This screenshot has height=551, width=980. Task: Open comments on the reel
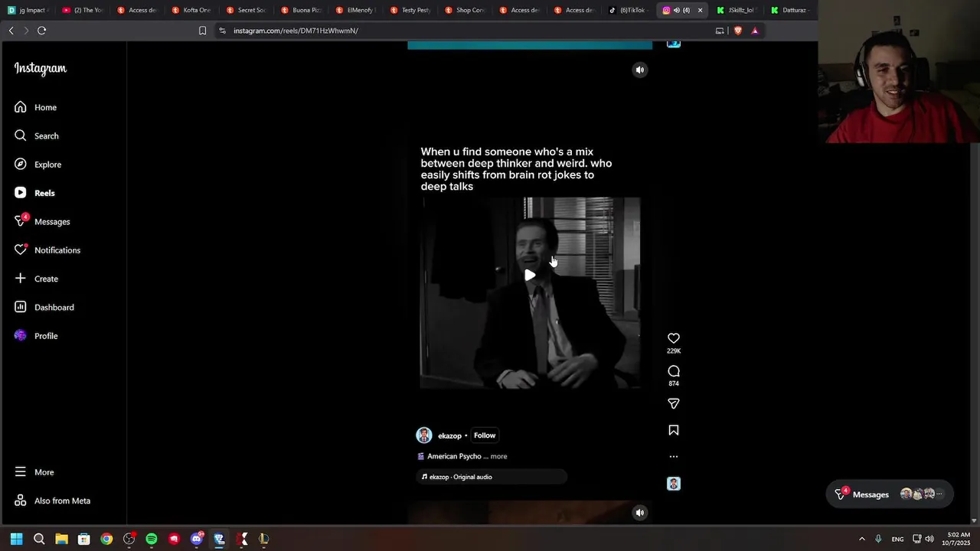click(674, 371)
